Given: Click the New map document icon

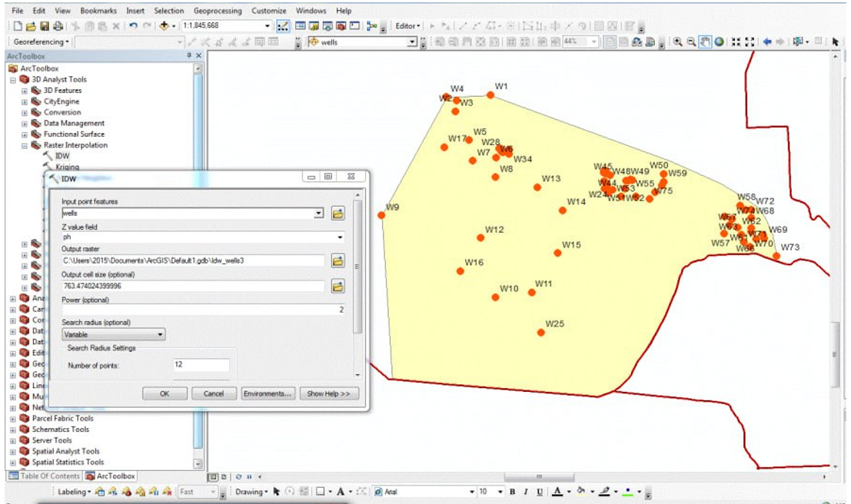Looking at the screenshot, I should pos(18,26).
